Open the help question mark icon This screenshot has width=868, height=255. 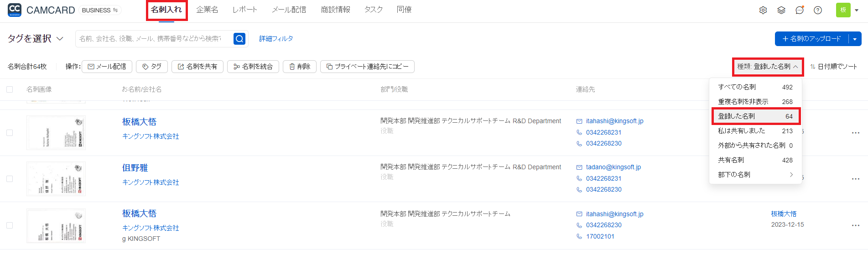818,10
